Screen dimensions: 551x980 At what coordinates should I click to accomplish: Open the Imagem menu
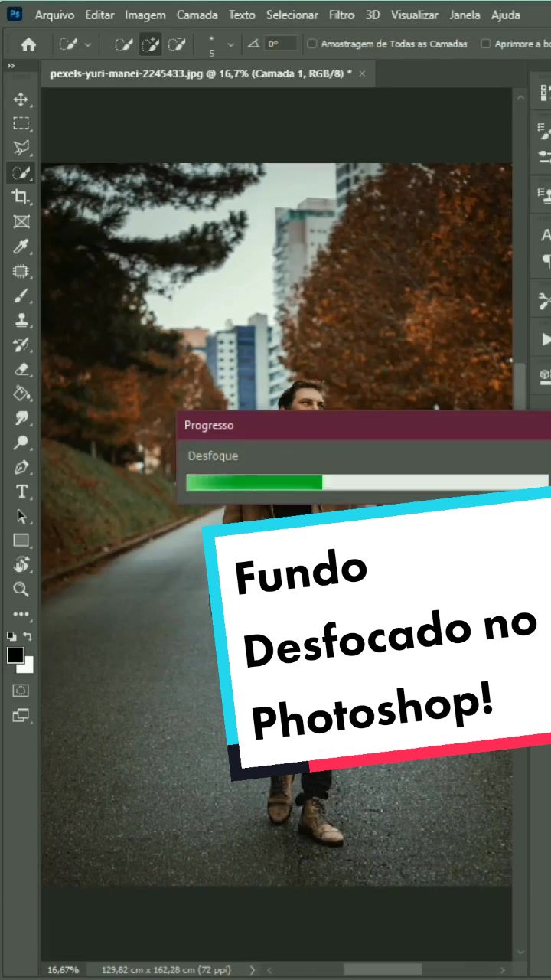click(145, 15)
